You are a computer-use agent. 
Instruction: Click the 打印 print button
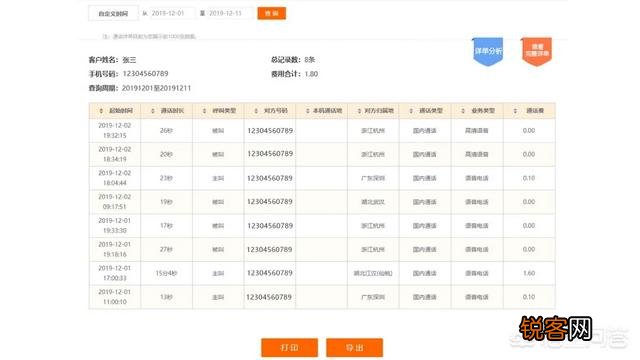(289, 348)
